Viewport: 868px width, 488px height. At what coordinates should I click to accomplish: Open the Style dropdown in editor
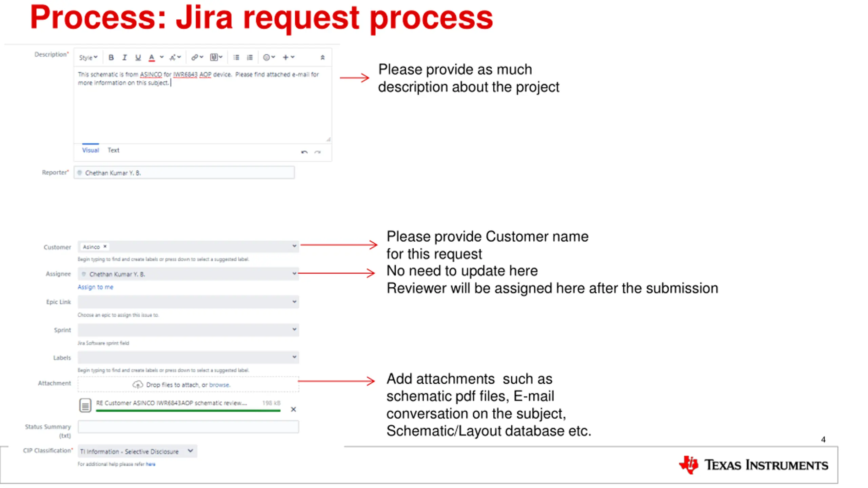coord(88,58)
